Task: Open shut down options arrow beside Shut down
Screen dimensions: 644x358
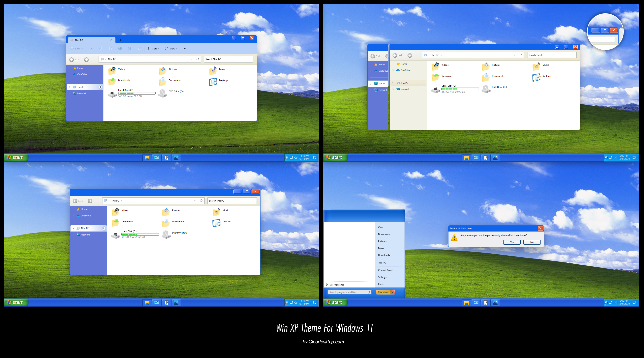Action: click(x=393, y=292)
